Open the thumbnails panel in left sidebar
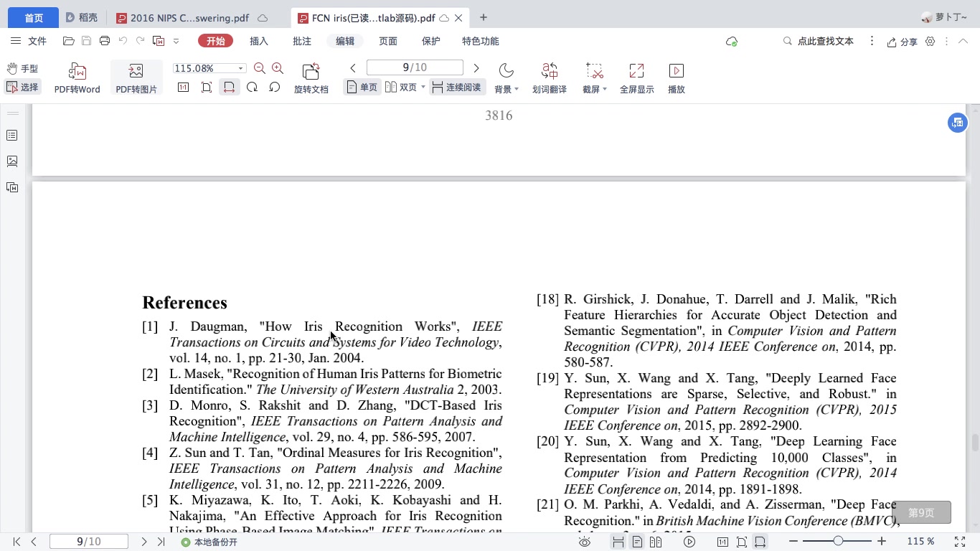 12,161
